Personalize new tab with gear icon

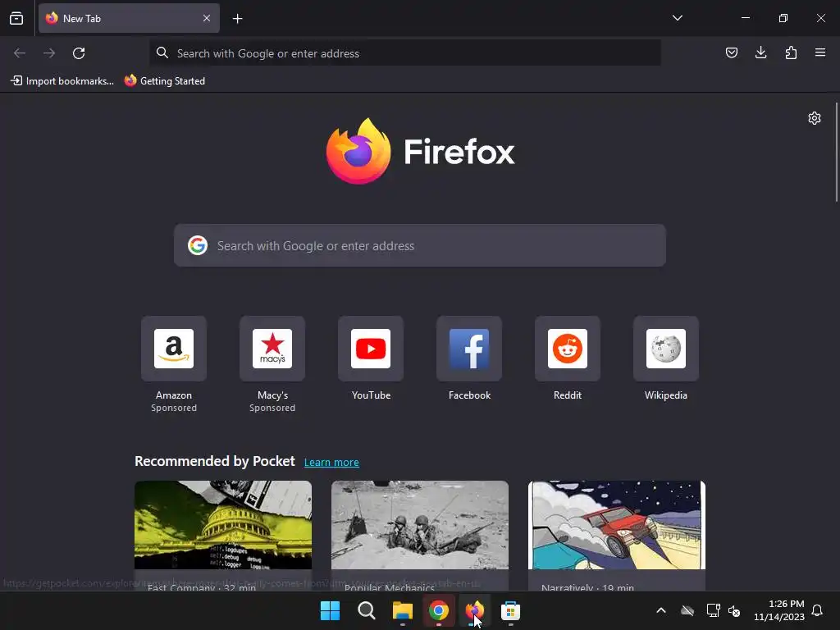click(815, 118)
